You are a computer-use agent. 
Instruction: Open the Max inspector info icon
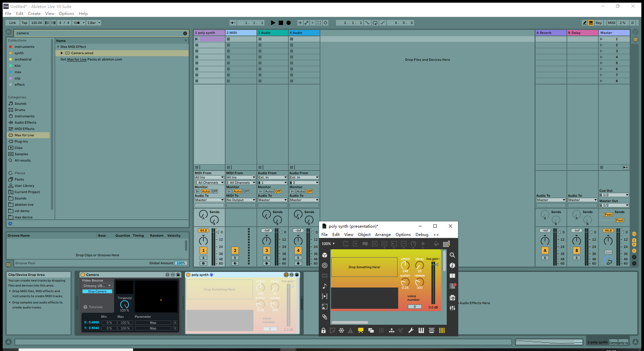pos(452,265)
